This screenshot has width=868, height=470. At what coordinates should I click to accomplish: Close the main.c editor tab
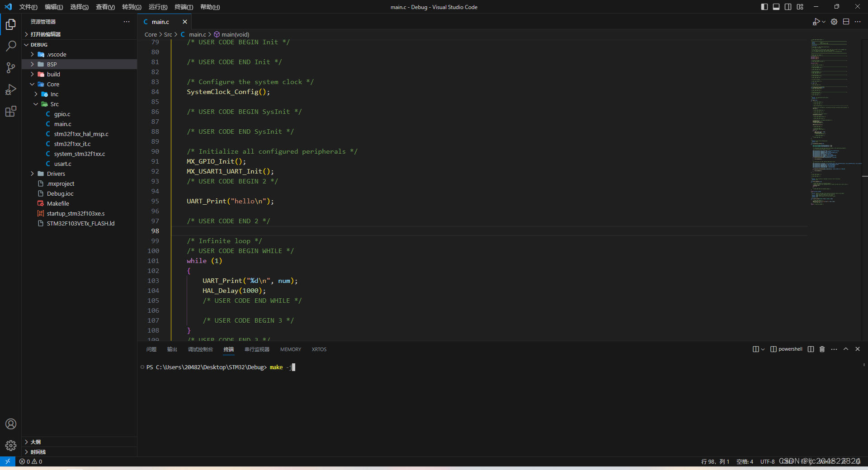click(x=185, y=22)
